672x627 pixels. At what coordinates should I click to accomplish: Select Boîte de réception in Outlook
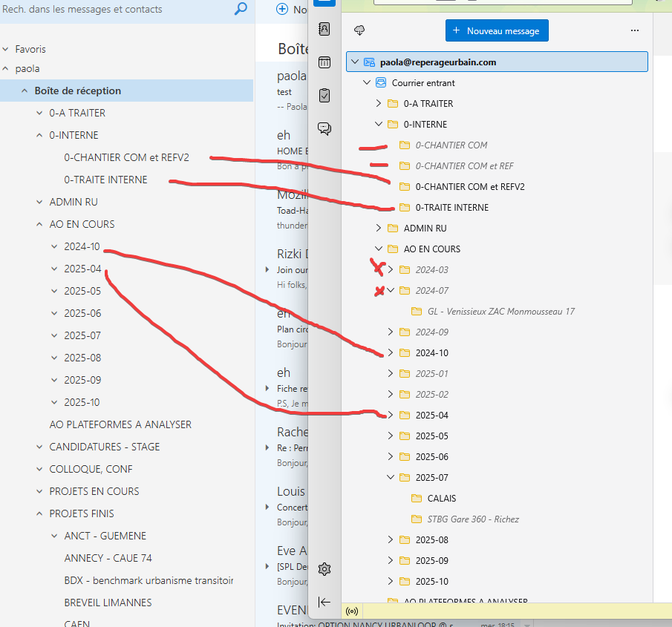77,91
